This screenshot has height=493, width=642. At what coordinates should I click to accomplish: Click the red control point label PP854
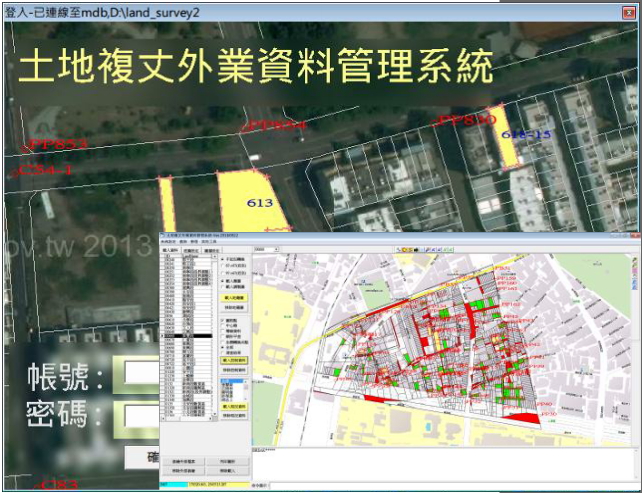pyautogui.click(x=275, y=126)
